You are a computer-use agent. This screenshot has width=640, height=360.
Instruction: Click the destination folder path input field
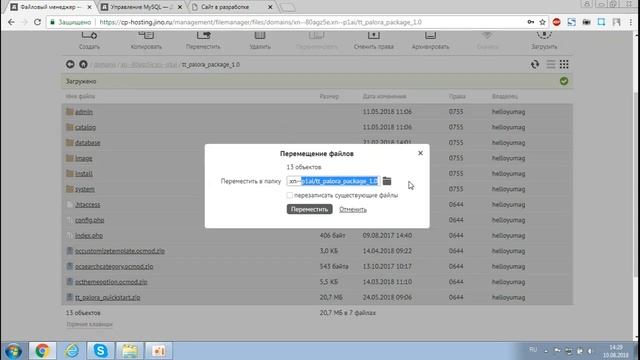tap(333, 181)
